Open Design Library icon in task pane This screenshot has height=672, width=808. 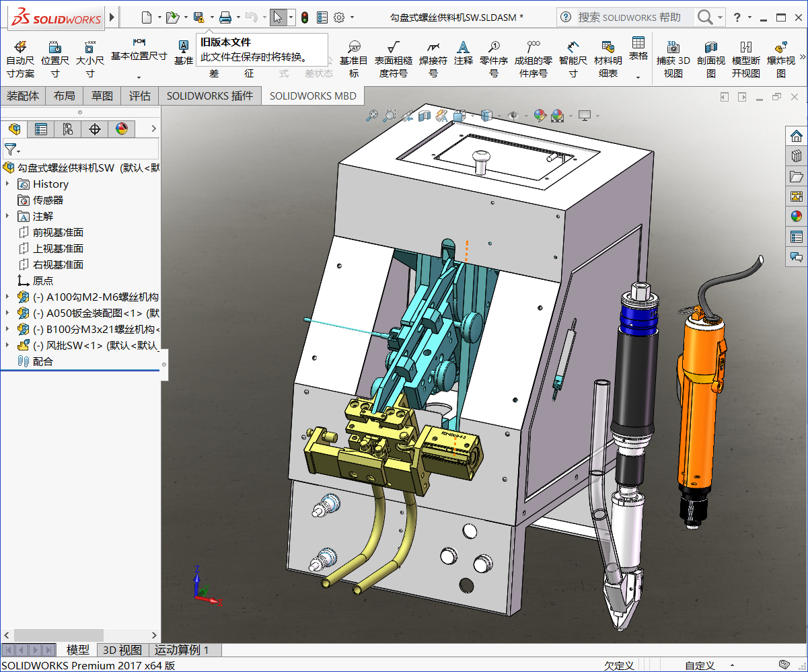tap(797, 157)
